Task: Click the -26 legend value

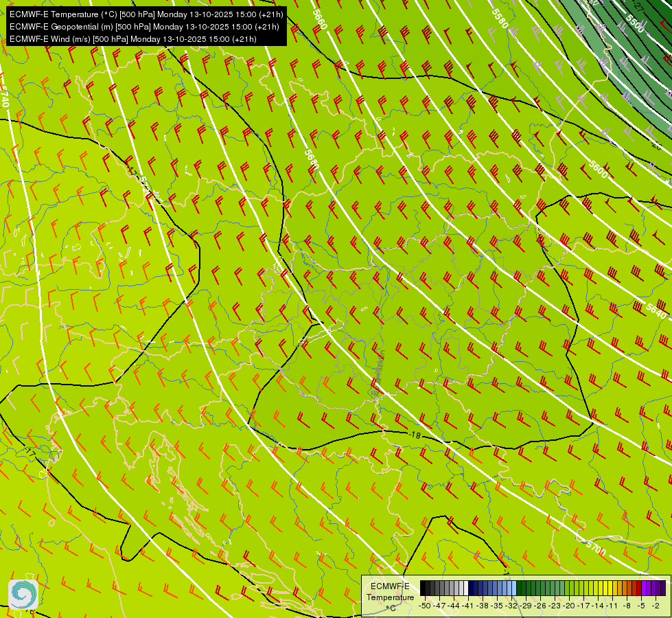Action: tap(542, 606)
